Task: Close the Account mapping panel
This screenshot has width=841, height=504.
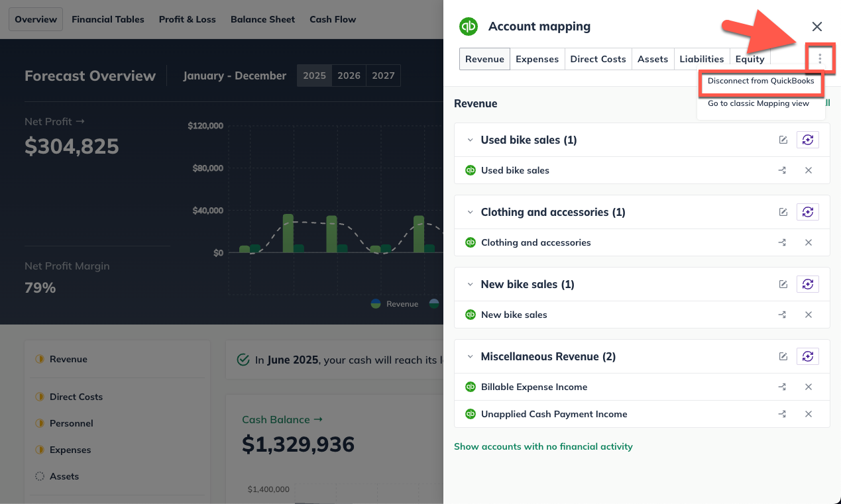Action: [x=816, y=26]
